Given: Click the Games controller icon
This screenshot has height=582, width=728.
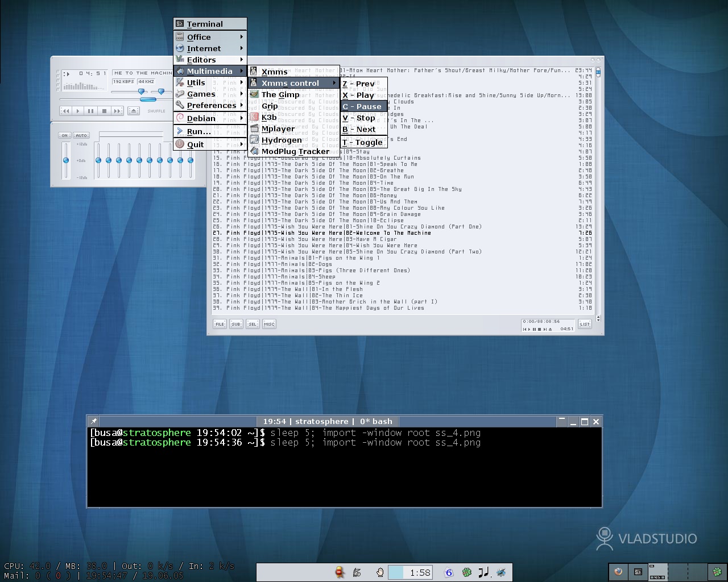Looking at the screenshot, I should pyautogui.click(x=180, y=94).
